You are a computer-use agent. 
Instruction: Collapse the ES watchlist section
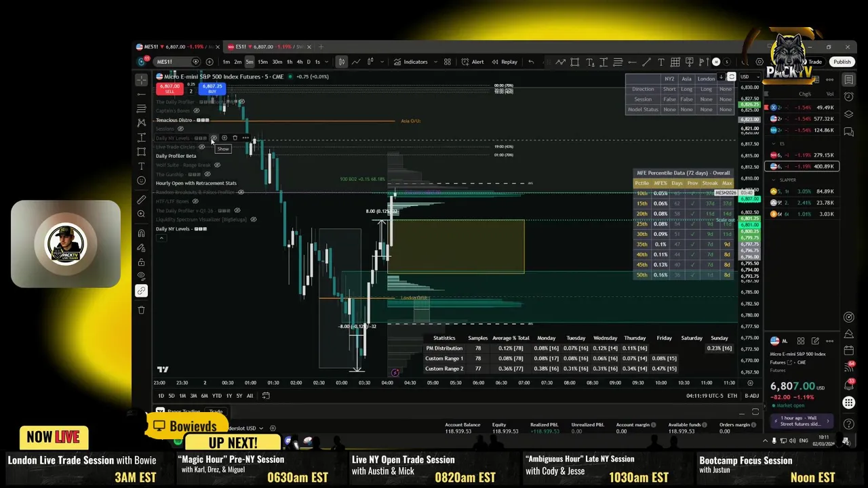[x=772, y=144]
